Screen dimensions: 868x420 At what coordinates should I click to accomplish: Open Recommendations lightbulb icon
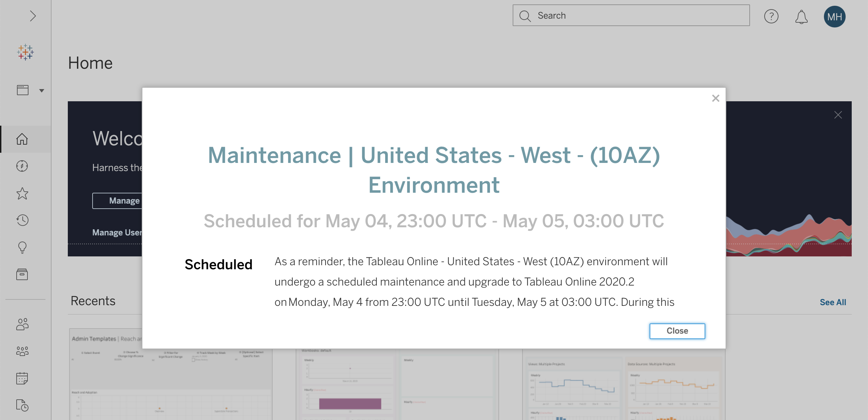click(x=22, y=248)
